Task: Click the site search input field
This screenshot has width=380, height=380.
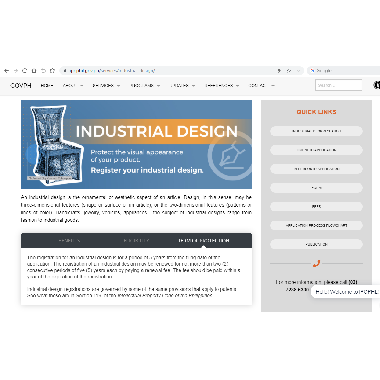Action: (339, 85)
